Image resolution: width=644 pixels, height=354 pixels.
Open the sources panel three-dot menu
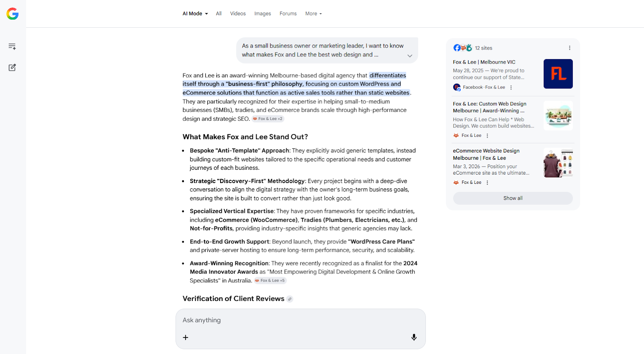[x=570, y=48]
